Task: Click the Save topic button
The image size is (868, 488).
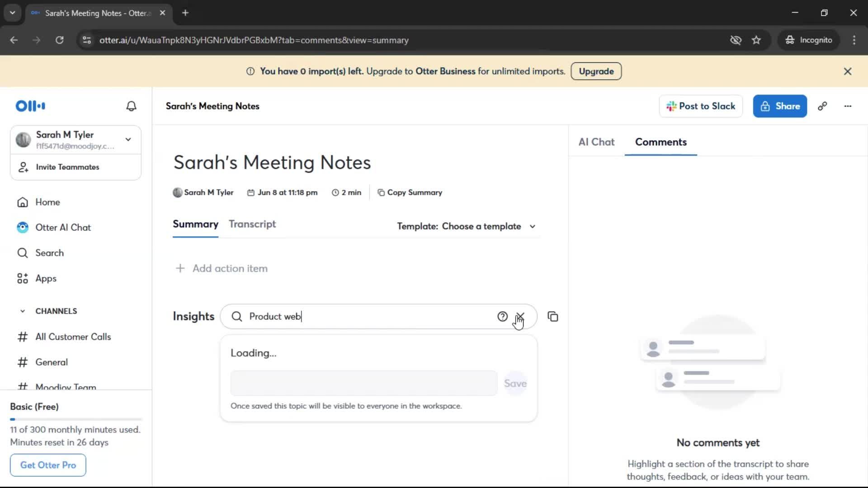Action: tap(515, 384)
